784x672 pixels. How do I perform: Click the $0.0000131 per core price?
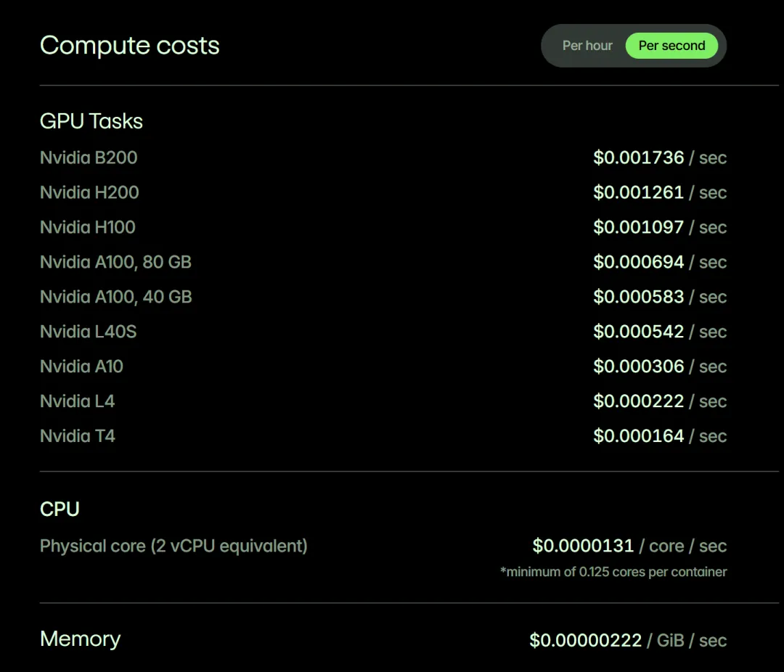(x=583, y=546)
